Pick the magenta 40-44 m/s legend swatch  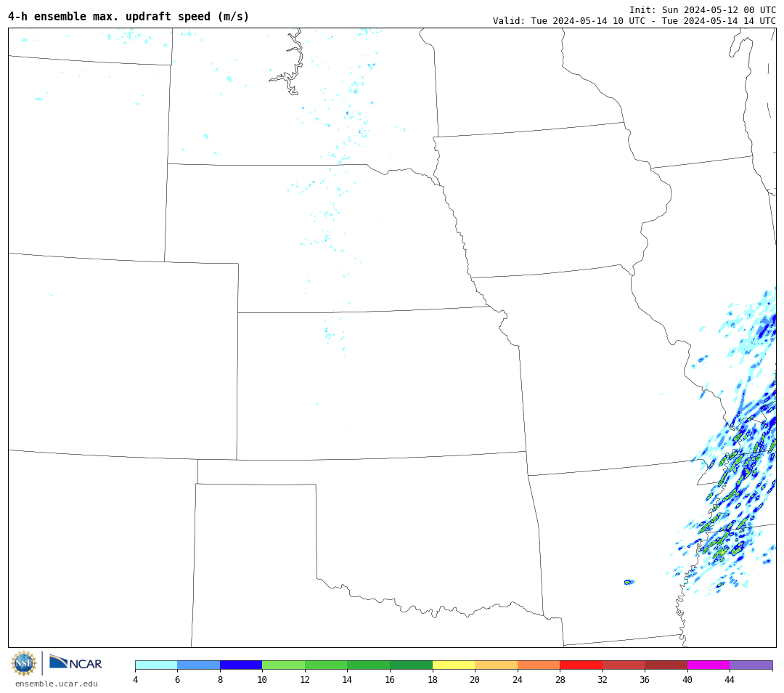coord(709,665)
